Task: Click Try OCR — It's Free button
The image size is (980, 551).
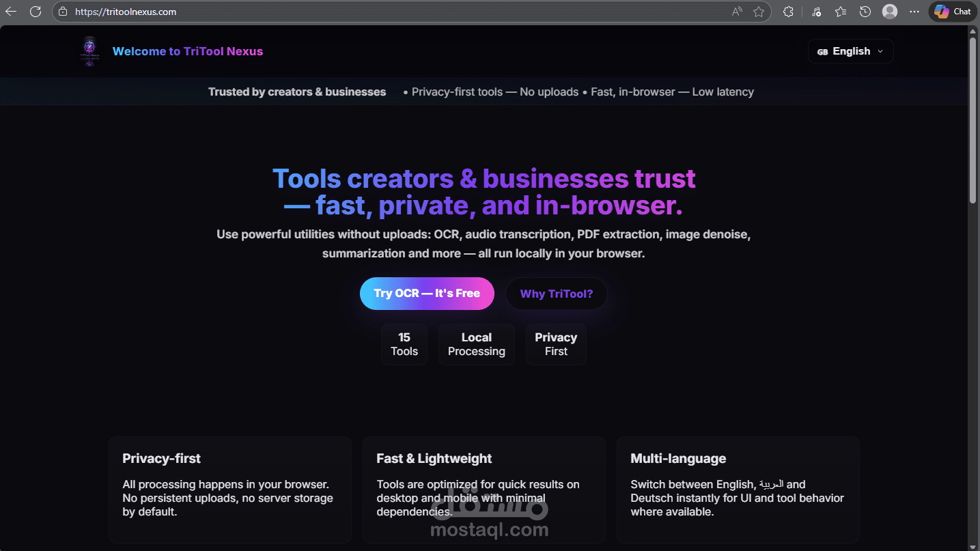Action: 427,294
